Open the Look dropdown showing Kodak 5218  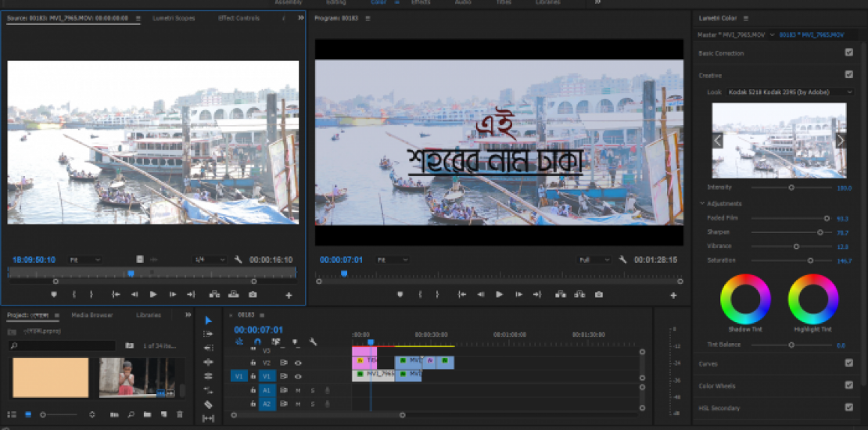pyautogui.click(x=790, y=92)
